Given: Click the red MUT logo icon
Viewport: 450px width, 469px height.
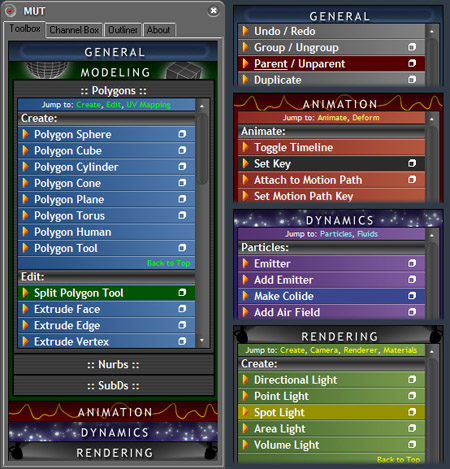Looking at the screenshot, I should click(10, 11).
